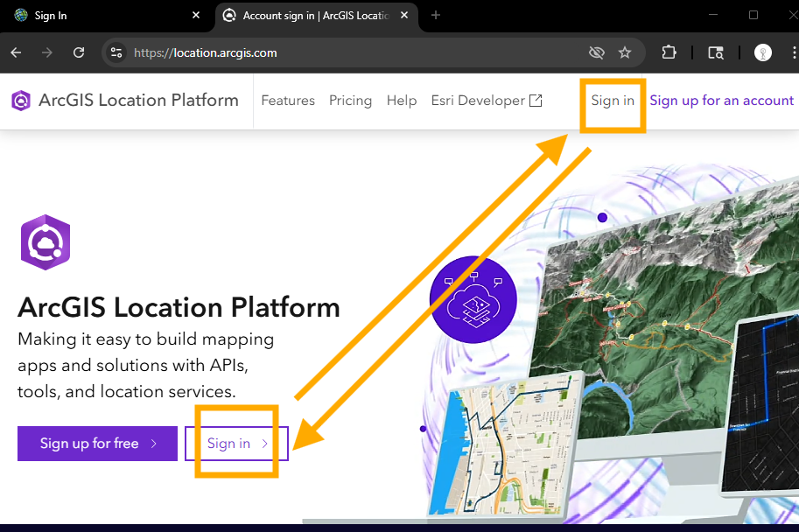The height and width of the screenshot is (532, 799).
Task: Go back using the browser back arrow
Action: tap(16, 52)
